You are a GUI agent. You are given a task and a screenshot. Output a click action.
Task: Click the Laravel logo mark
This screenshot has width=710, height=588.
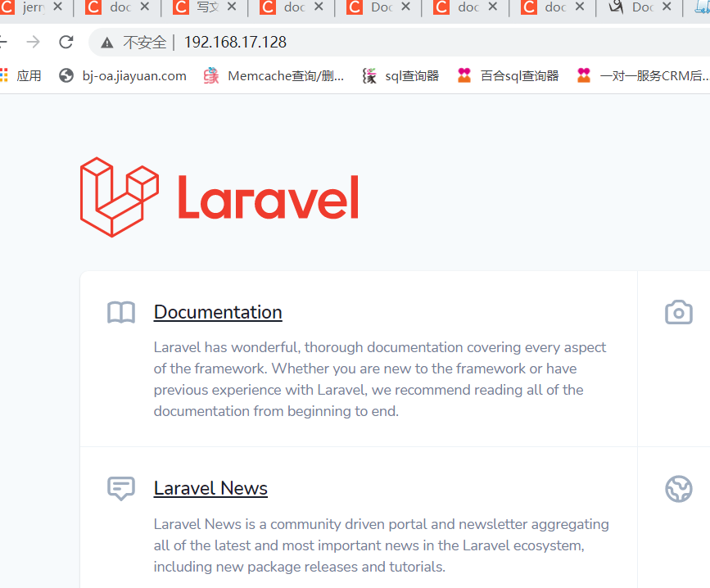pyautogui.click(x=120, y=197)
